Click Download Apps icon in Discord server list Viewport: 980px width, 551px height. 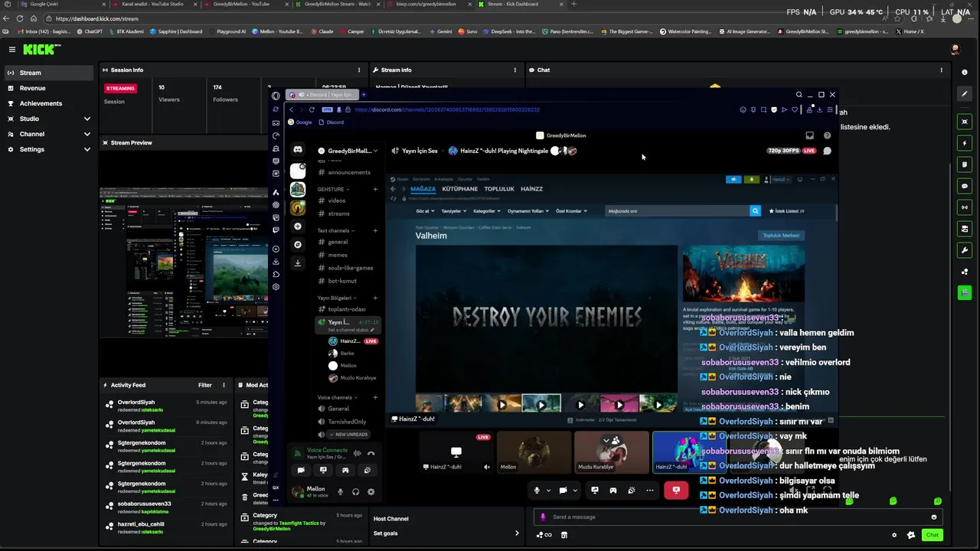tap(298, 262)
